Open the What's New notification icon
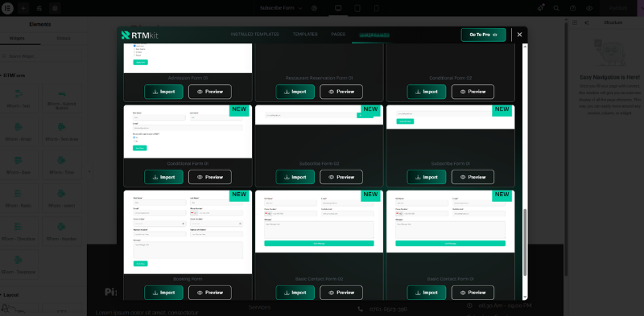 (x=540, y=8)
